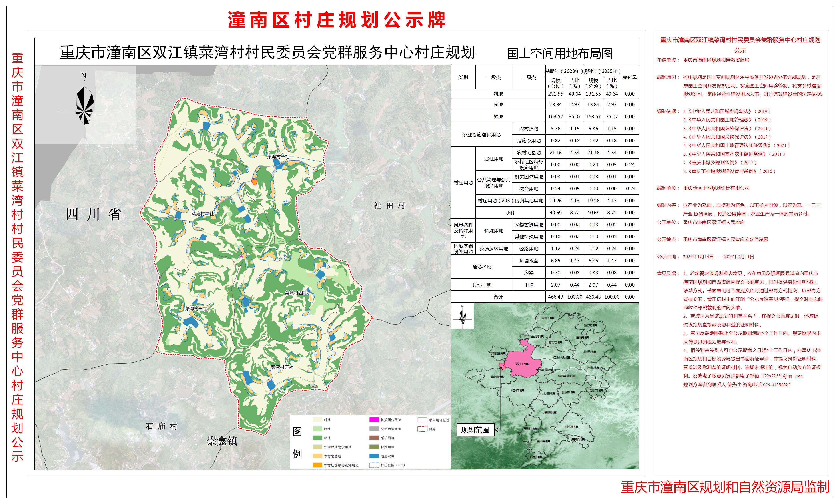Viewport: 840px width, 504px height.
Task: Click the 公示时间 date range text
Action: 718,257
